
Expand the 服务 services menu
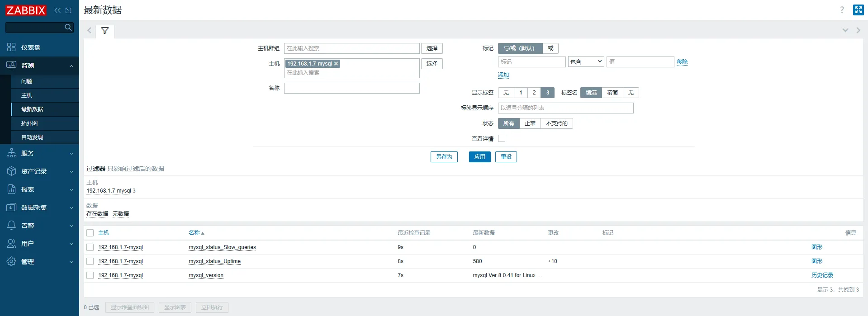39,153
